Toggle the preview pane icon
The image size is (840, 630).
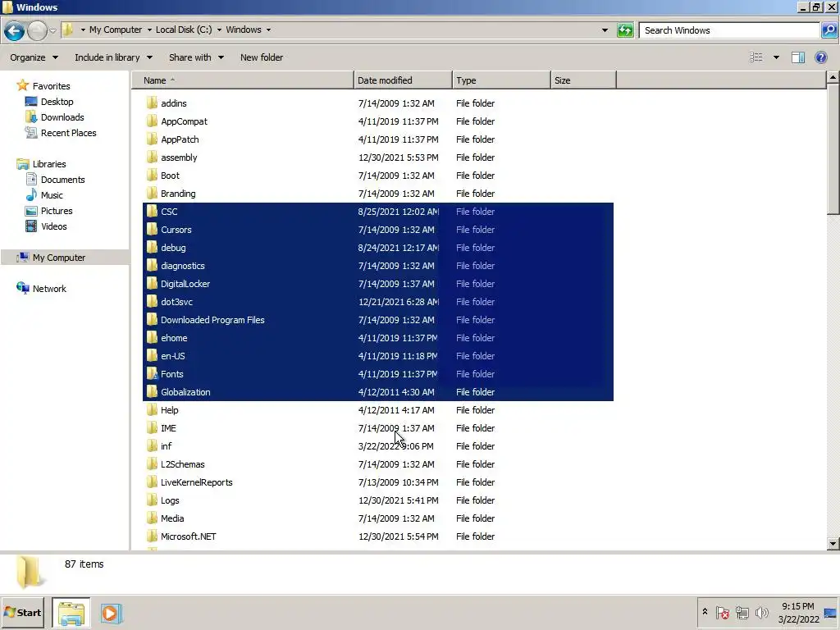(797, 57)
